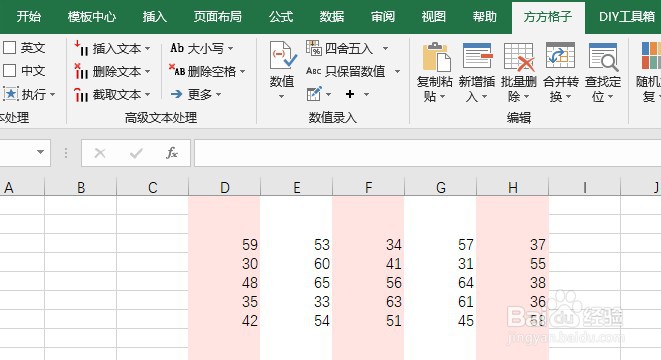
Task: Select the cell containing 45
Action: coord(441,320)
